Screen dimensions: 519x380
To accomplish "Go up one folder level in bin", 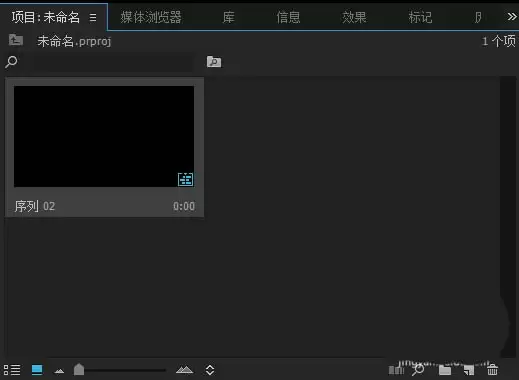I will tap(16, 40).
